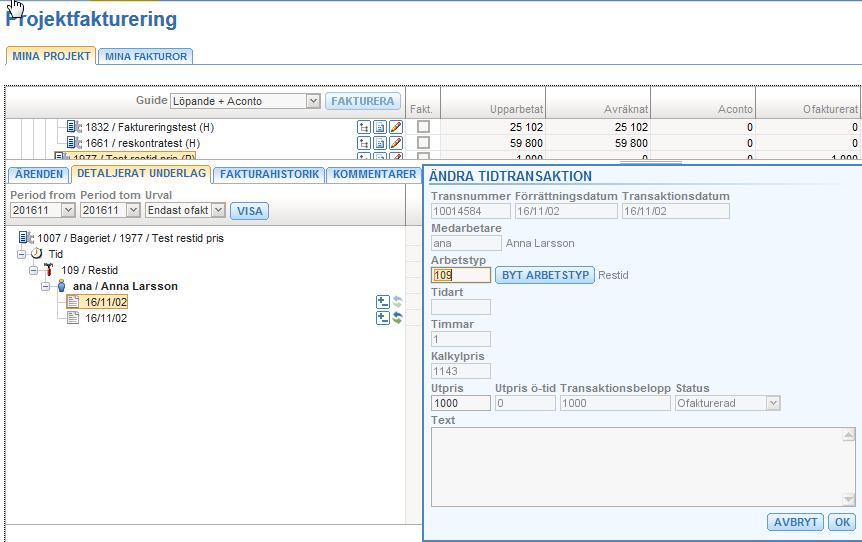Confirm the dialog with OK

842,522
